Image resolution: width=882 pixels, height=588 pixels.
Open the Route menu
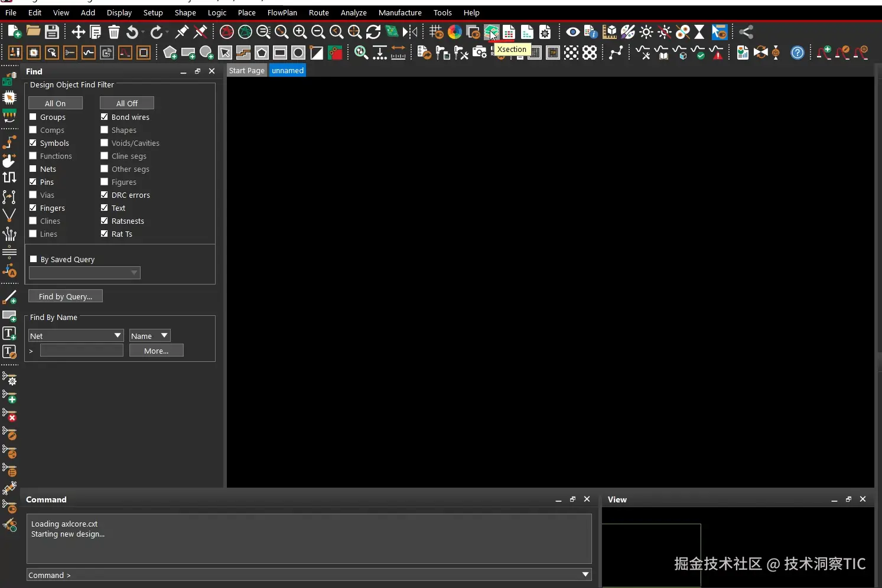(319, 12)
